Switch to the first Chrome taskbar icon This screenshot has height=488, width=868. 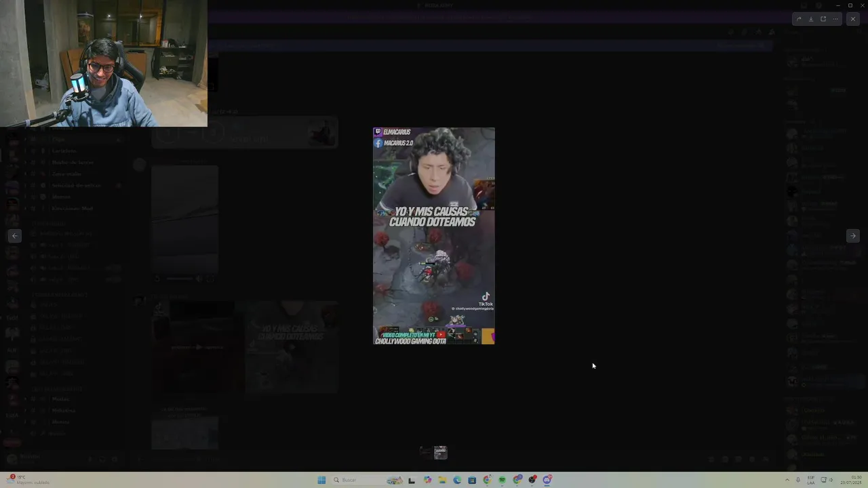[x=487, y=480]
